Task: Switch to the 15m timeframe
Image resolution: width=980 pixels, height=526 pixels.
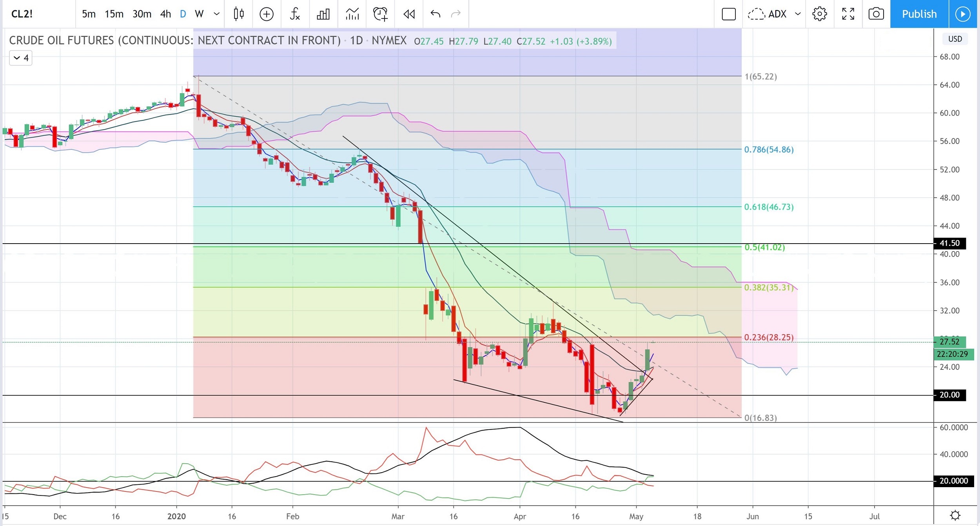Action: [x=114, y=14]
